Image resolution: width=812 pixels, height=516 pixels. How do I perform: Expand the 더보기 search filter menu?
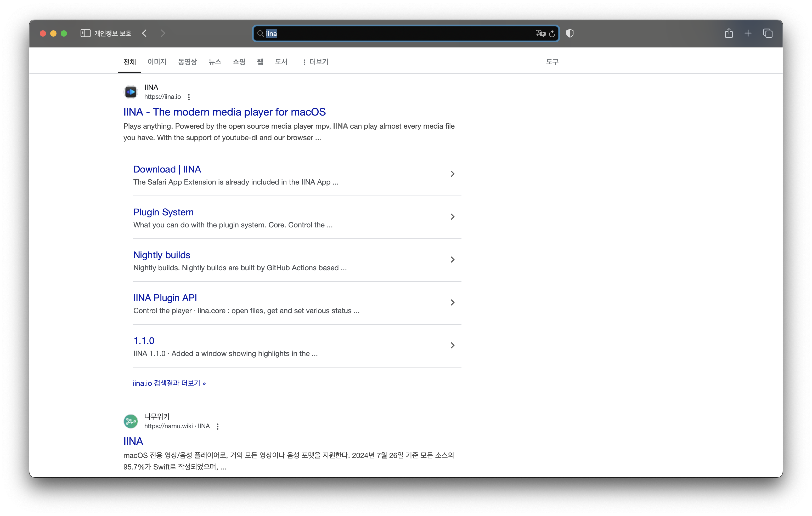(x=315, y=62)
